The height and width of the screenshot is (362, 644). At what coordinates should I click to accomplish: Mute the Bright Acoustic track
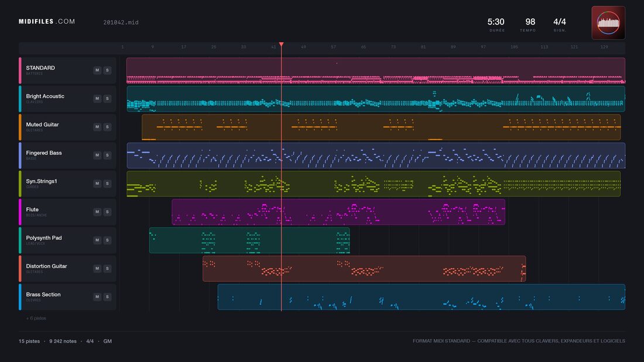click(97, 98)
